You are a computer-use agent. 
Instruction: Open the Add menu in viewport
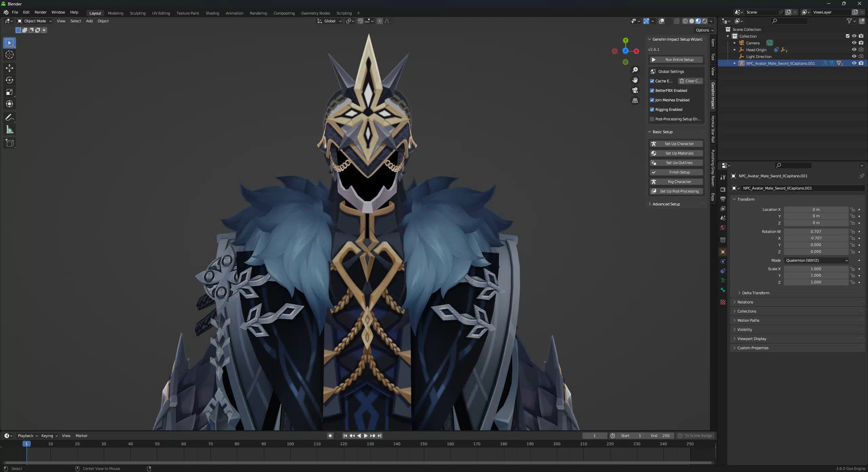89,21
